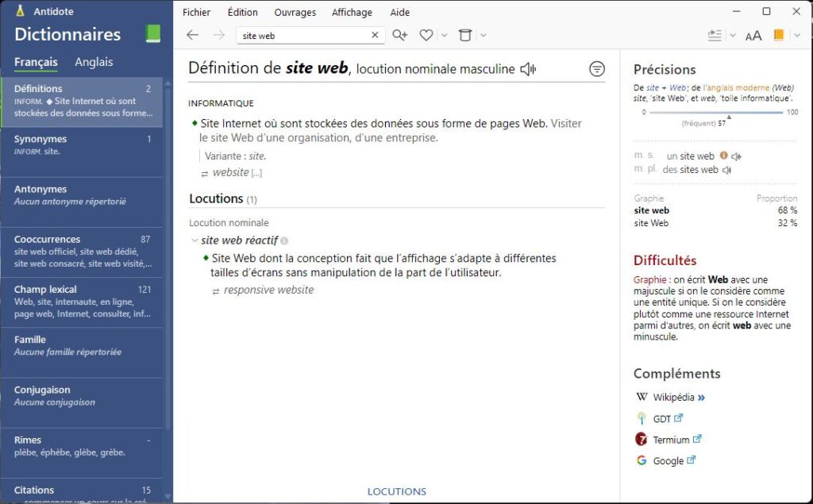Open the dropdown next to orange bookmark
The image size is (813, 504).
point(797,35)
